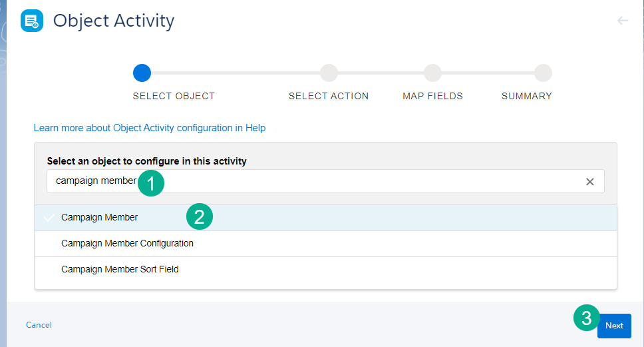Click the green number 2 badge
The image size is (644, 347).
[200, 216]
